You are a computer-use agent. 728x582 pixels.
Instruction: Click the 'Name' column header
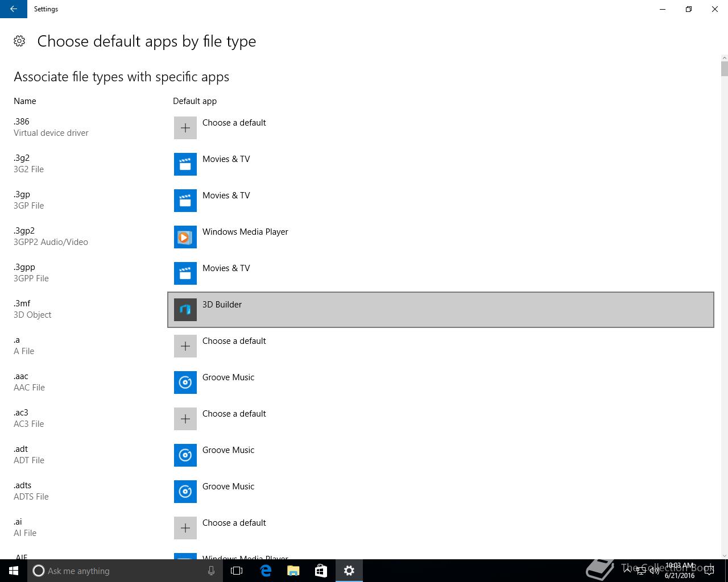[x=25, y=101]
